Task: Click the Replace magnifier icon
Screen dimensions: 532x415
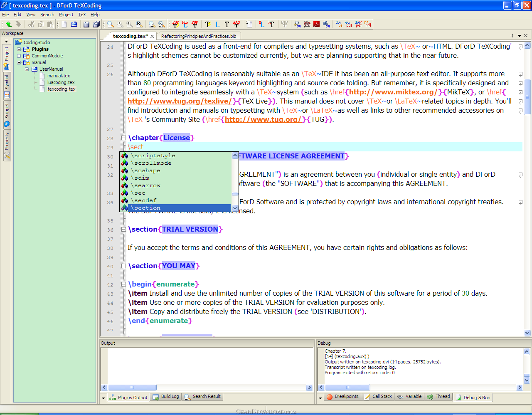Action: pos(139,24)
